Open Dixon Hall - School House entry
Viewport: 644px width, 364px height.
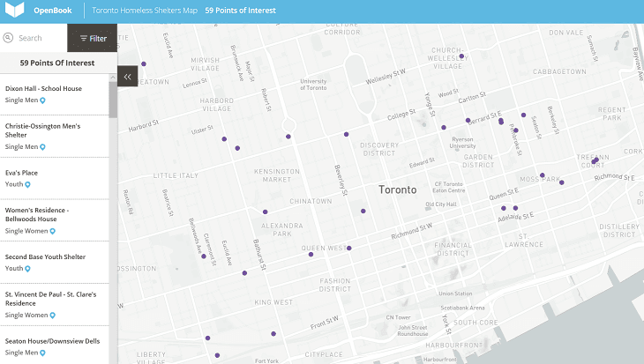pos(43,89)
